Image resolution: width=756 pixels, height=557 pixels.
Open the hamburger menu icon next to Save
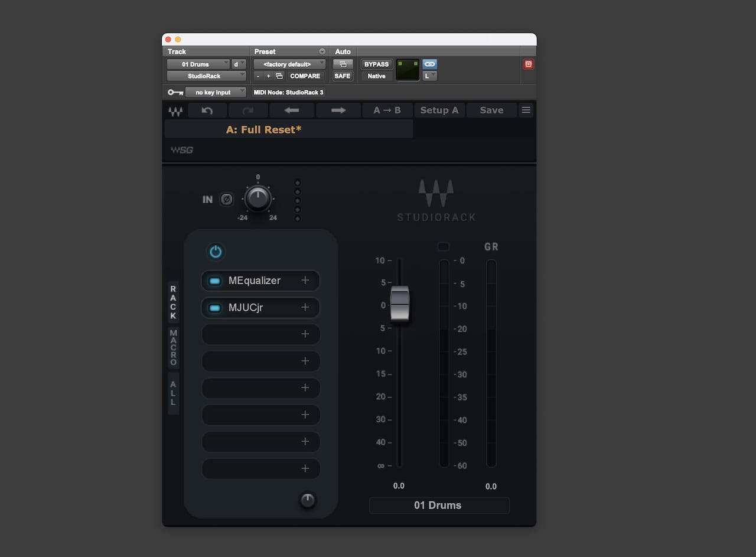click(x=526, y=110)
